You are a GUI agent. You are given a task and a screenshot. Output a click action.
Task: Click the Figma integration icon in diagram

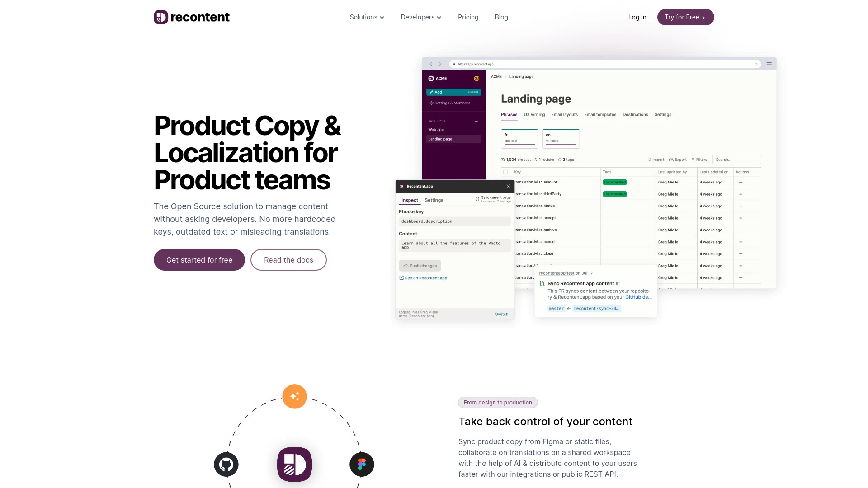click(362, 464)
